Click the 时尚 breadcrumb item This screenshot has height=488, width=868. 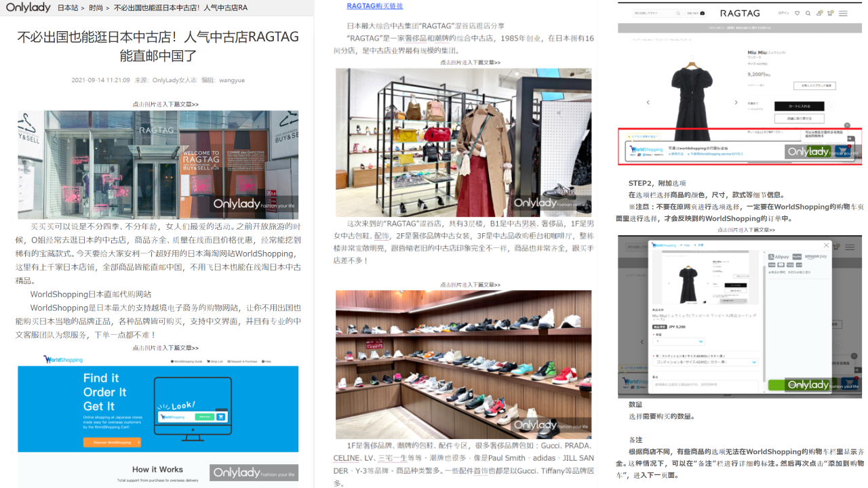(96, 8)
